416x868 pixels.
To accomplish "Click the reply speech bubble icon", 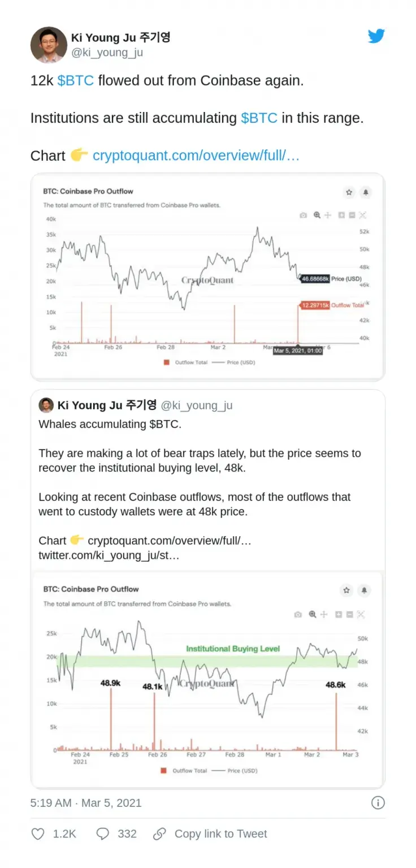I will (102, 834).
